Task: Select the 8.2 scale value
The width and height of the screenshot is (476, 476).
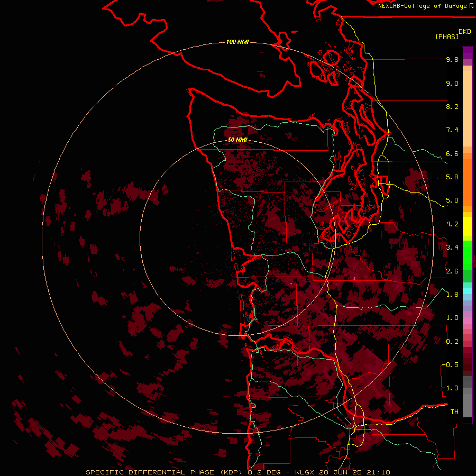Action: tap(452, 106)
